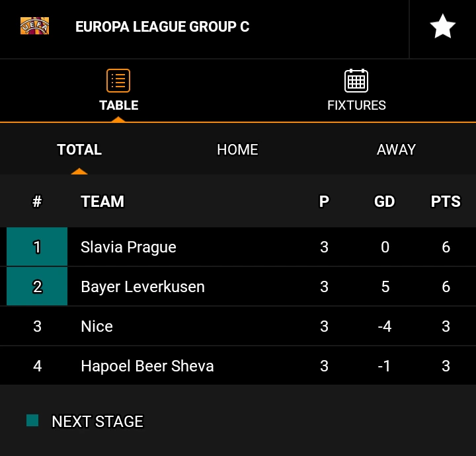Select Hapoel Beer Sheva in the table
This screenshot has height=456, width=476.
(x=147, y=366)
